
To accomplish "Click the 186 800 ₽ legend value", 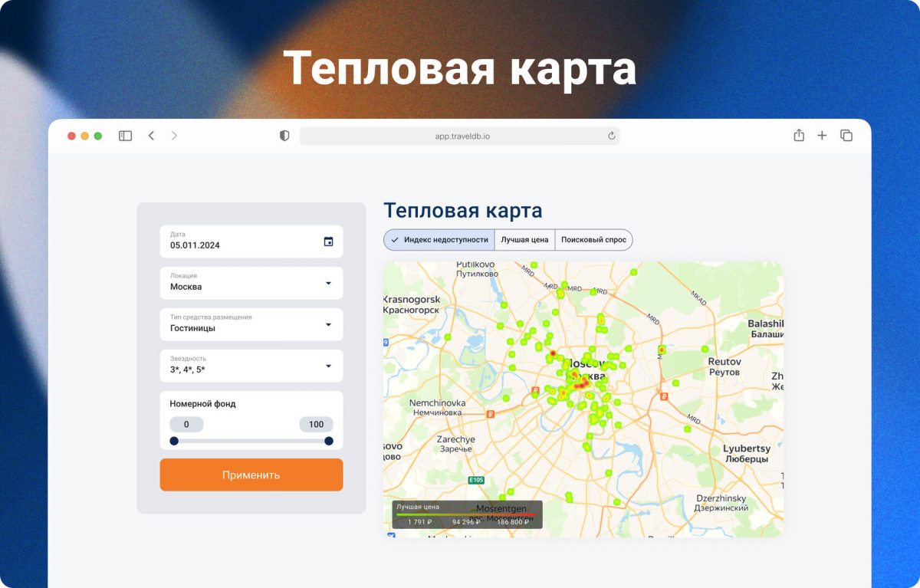I will [513, 522].
